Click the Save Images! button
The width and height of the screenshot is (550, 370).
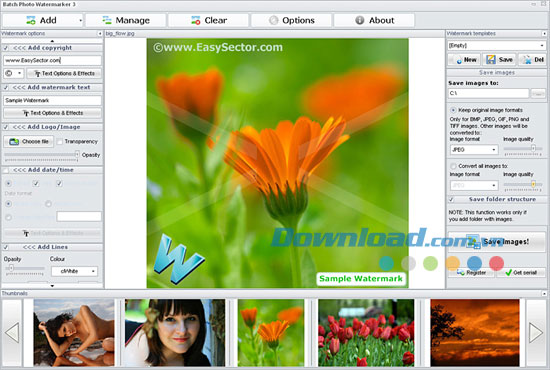tap(497, 242)
